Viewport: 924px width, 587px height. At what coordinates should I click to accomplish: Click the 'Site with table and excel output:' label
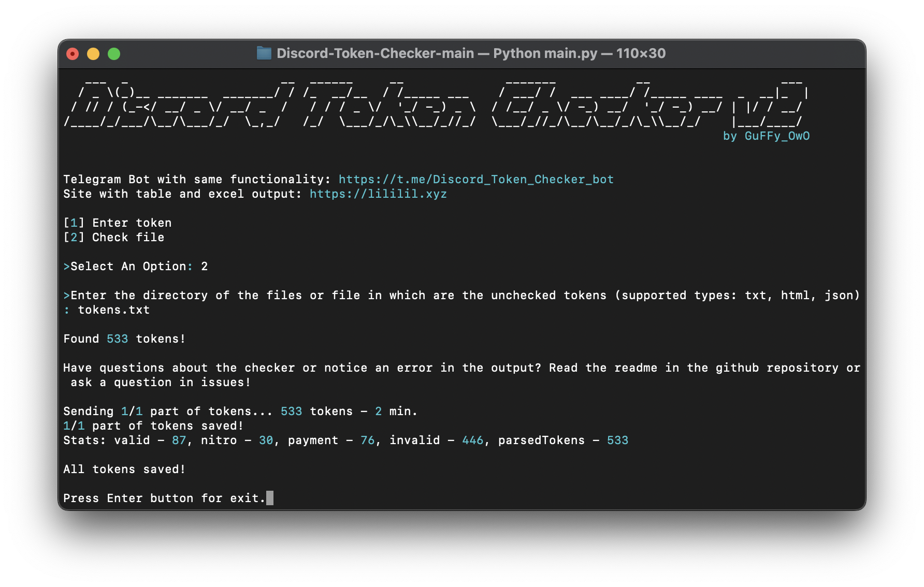pyautogui.click(x=182, y=194)
